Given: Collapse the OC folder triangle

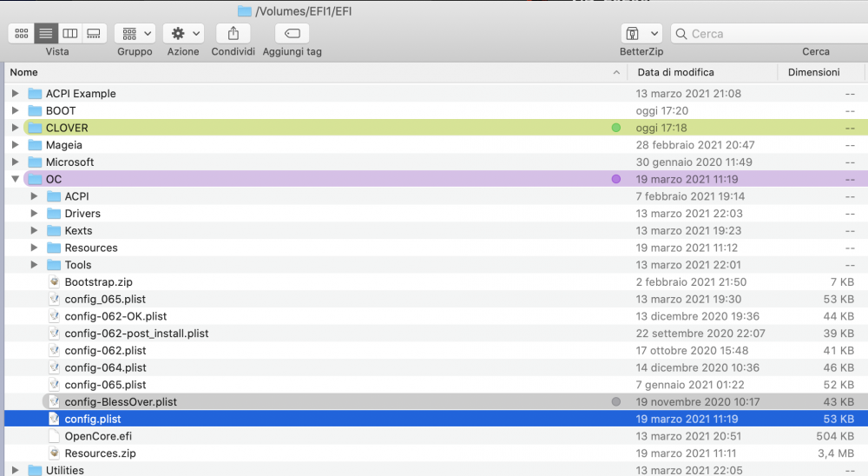Looking at the screenshot, I should (x=16, y=180).
